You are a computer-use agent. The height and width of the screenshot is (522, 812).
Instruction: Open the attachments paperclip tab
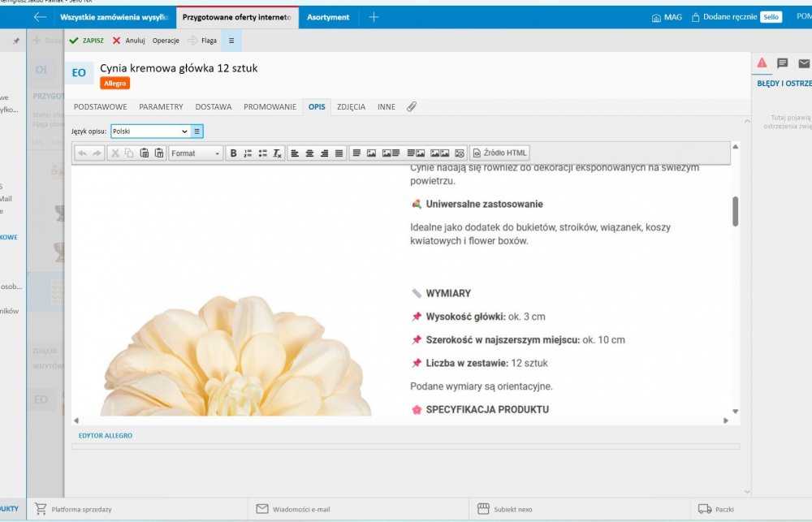(x=411, y=106)
